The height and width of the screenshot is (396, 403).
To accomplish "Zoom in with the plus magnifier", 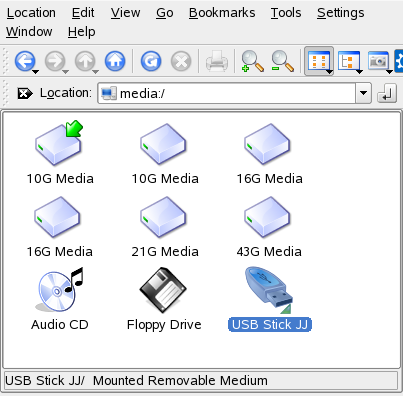I will coord(252,61).
